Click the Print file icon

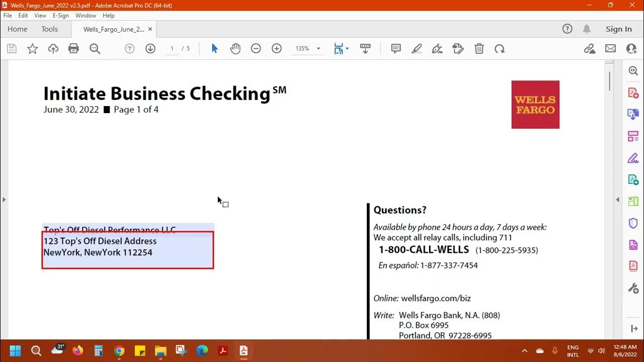(73, 49)
